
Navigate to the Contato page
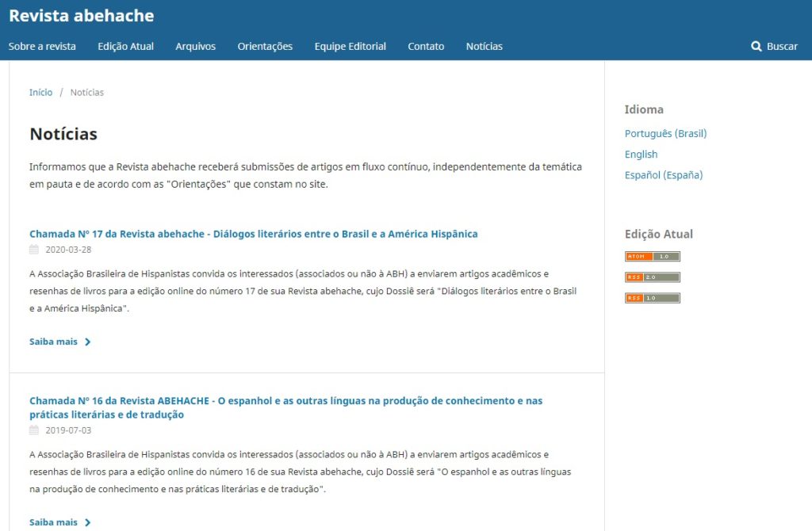click(426, 47)
